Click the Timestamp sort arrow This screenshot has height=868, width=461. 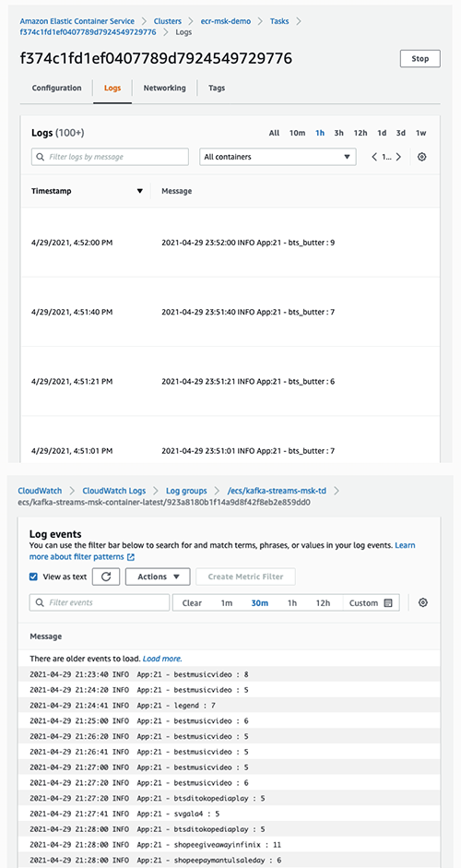tap(140, 191)
